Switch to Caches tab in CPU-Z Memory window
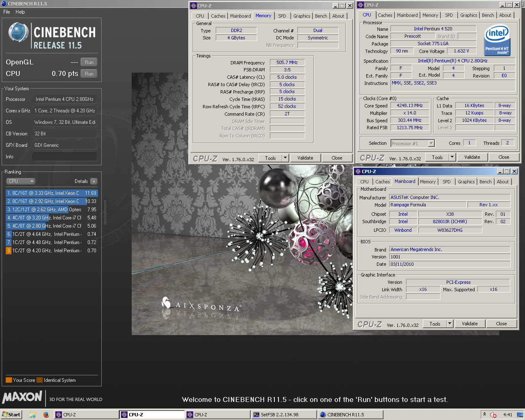Screen dimensions: 525x420 (218, 16)
